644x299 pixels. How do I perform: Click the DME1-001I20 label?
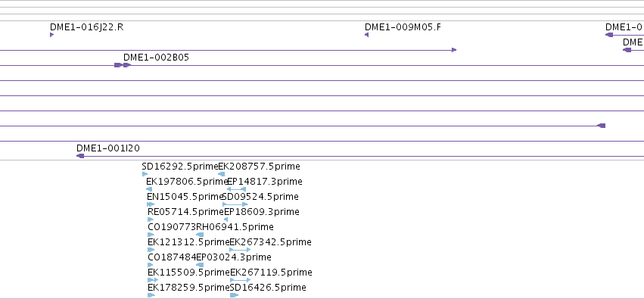108,148
